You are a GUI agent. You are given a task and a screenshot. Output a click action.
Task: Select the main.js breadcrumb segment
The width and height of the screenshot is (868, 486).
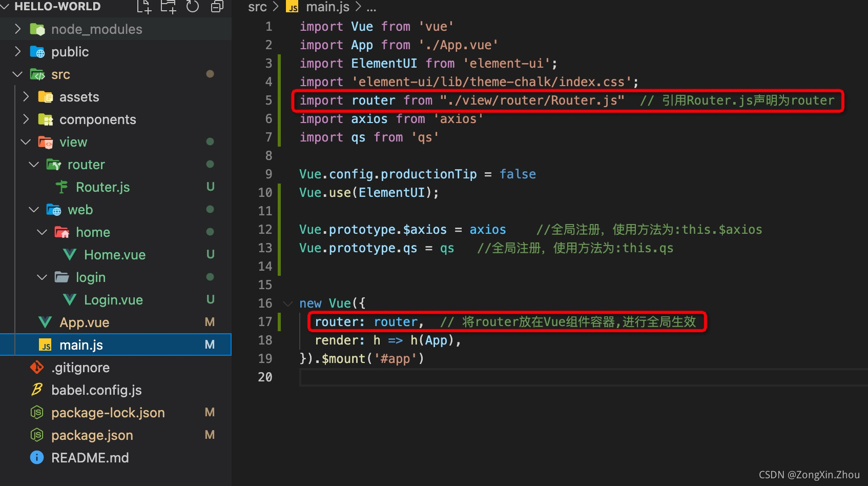(327, 7)
